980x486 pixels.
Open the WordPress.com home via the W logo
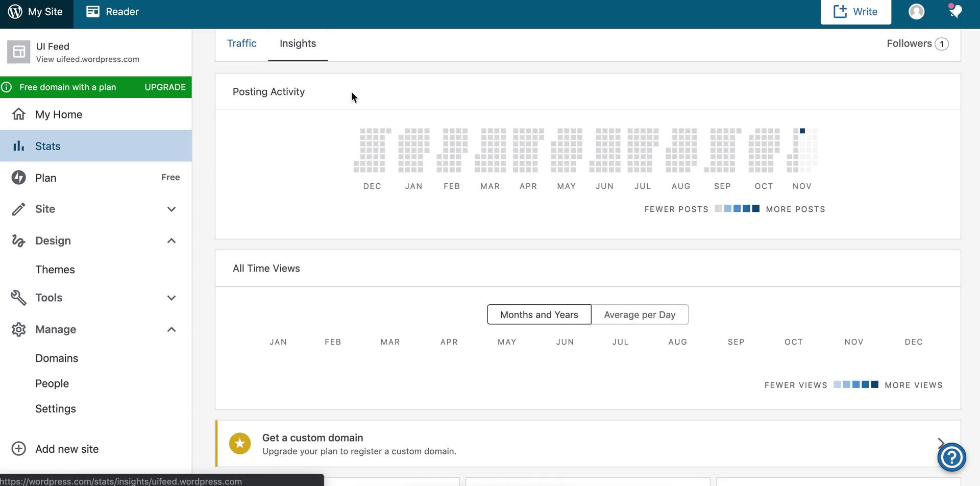point(15,11)
